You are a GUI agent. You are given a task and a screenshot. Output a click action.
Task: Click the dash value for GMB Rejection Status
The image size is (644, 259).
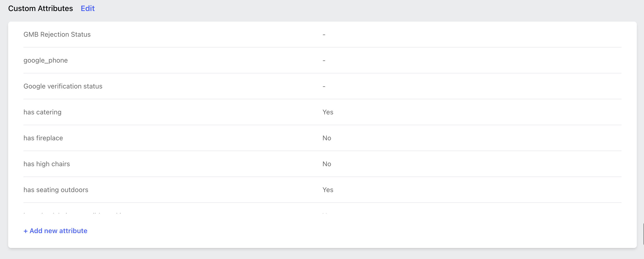point(324,35)
